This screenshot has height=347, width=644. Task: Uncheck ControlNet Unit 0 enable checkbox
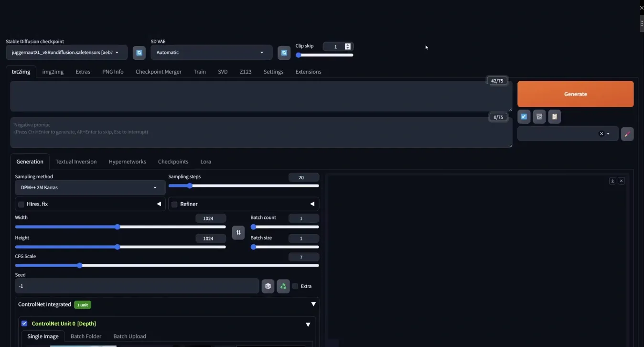tap(24, 324)
